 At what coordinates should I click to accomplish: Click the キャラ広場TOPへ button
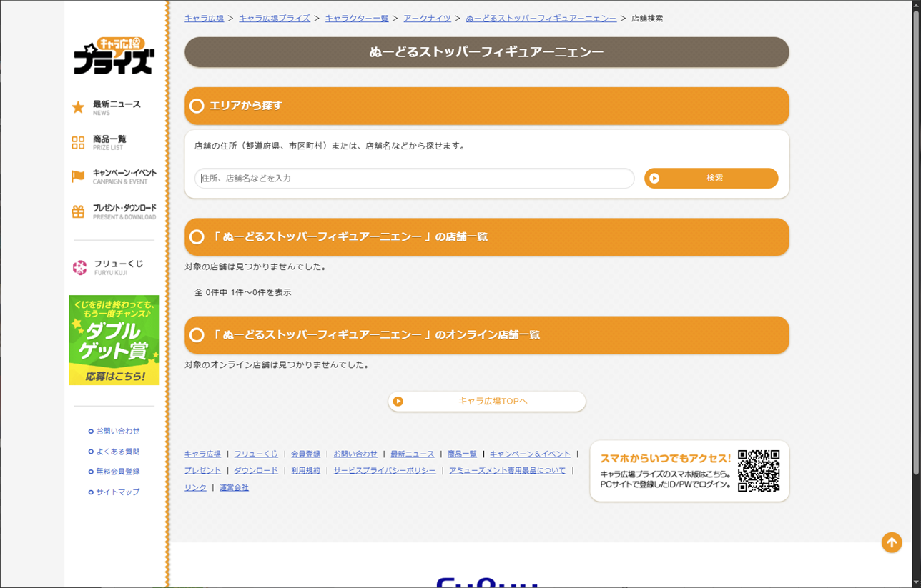(x=487, y=402)
